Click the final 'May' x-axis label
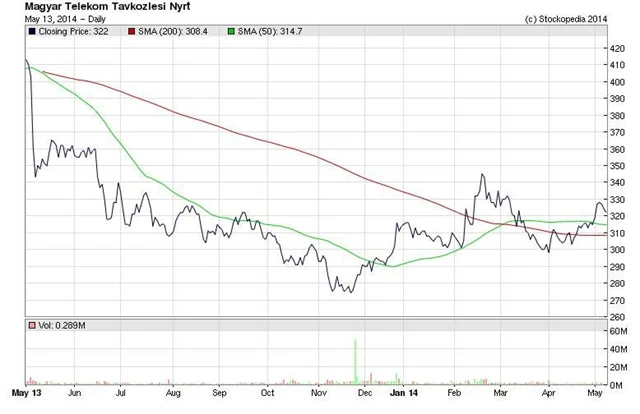Image resolution: width=640 pixels, height=414 pixels. (595, 393)
